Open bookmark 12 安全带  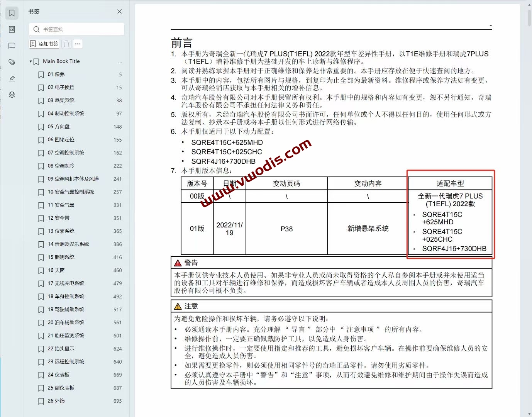click(x=59, y=218)
